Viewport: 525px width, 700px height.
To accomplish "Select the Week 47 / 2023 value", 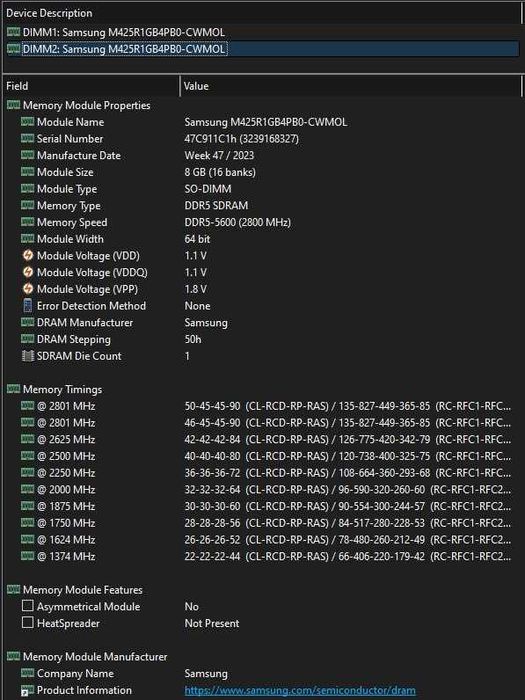I will click(x=219, y=155).
